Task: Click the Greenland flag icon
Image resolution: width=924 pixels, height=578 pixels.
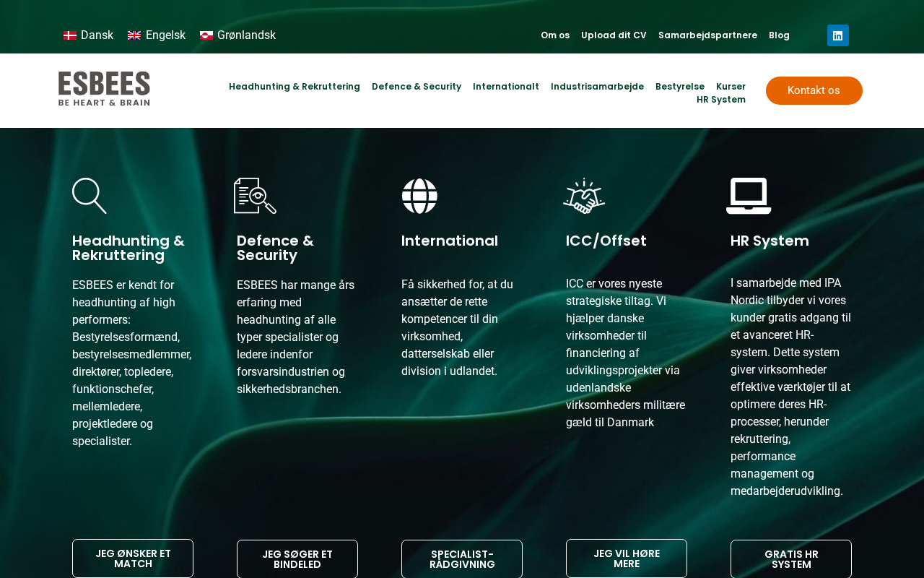Action: pyautogui.click(x=206, y=35)
